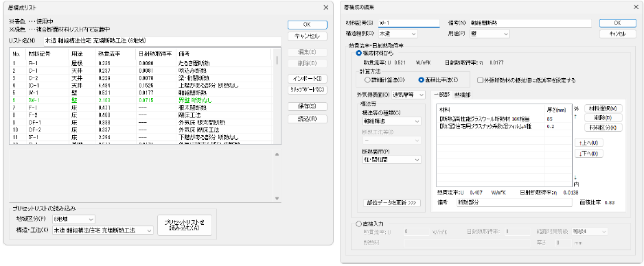This screenshot has height=266, width=644.
Task: Click the ↓下へ(D) move down button
Action: 589,154
